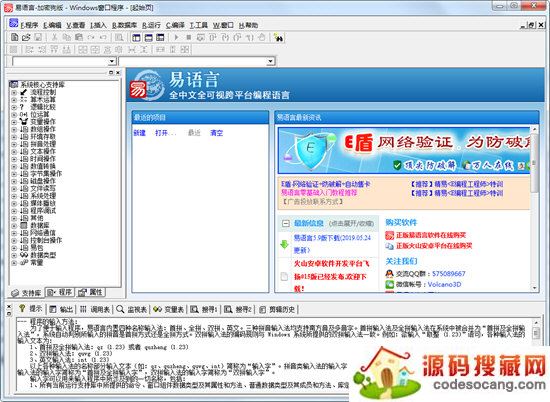Switch to the 搜寻1 tab
Screen dimensions: 550x402
[204, 309]
